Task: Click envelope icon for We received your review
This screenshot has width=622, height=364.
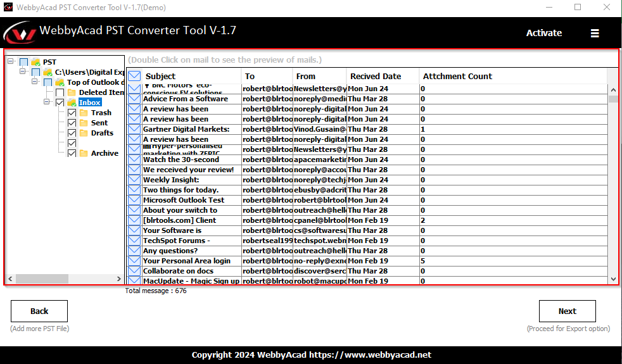Action: (x=134, y=170)
